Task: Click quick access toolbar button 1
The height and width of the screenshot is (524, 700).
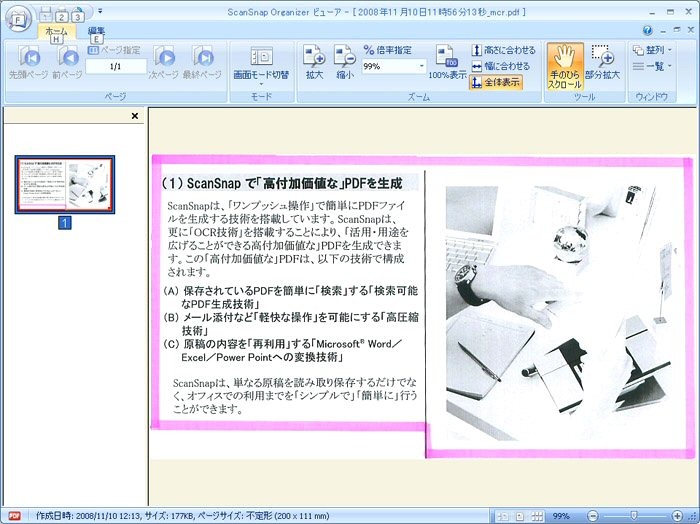Action: click(x=46, y=17)
